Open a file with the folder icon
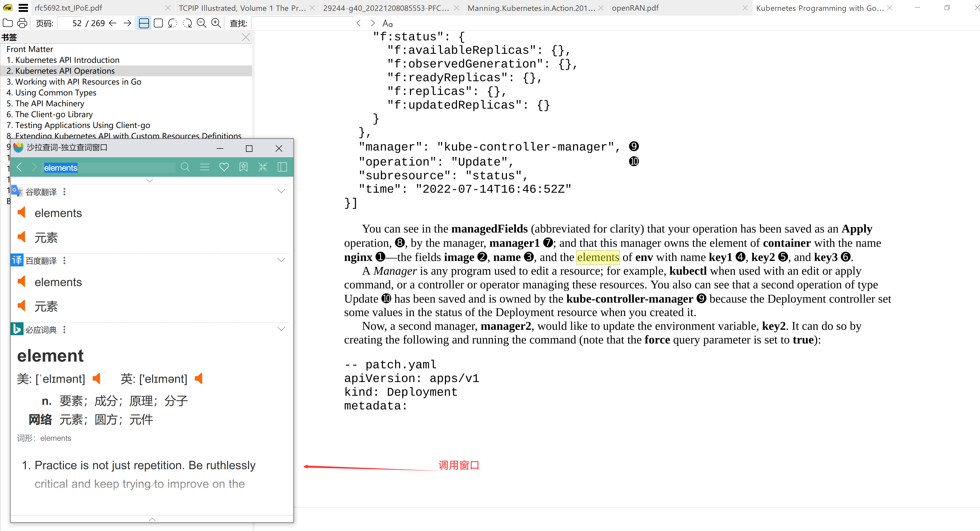The height and width of the screenshot is (531, 980). [x=8, y=23]
